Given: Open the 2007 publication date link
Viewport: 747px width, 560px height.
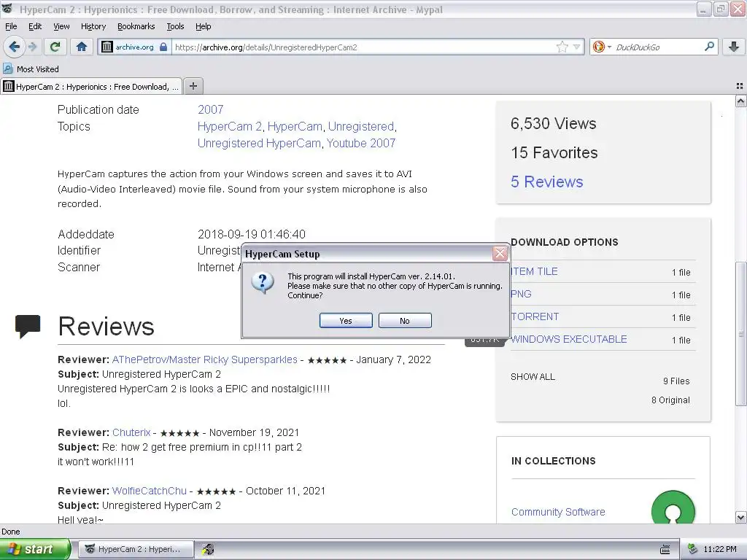Looking at the screenshot, I should point(210,109).
